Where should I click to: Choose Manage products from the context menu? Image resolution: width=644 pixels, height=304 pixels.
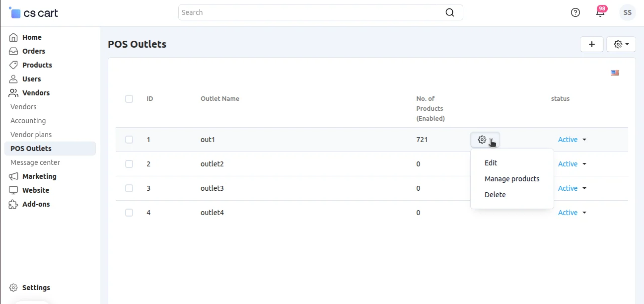click(x=512, y=179)
